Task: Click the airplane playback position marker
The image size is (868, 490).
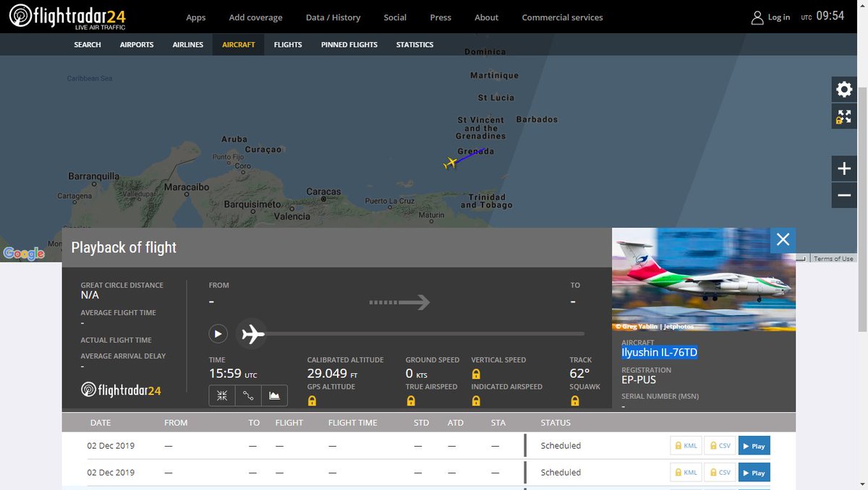Action: 252,334
